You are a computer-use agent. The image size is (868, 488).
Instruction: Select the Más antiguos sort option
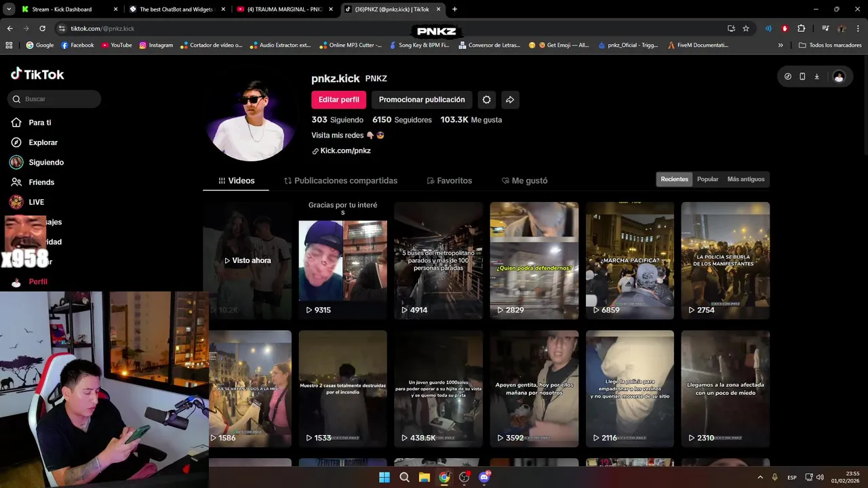pyautogui.click(x=746, y=180)
